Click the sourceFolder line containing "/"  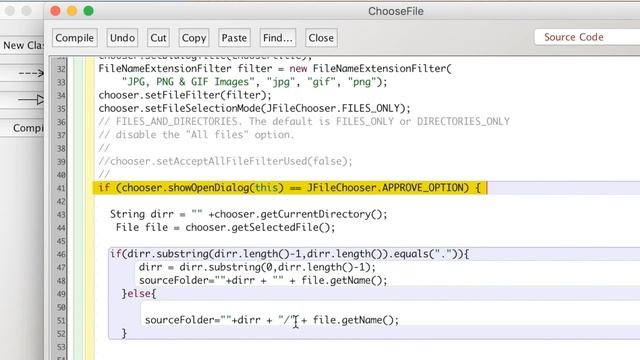[x=272, y=320]
